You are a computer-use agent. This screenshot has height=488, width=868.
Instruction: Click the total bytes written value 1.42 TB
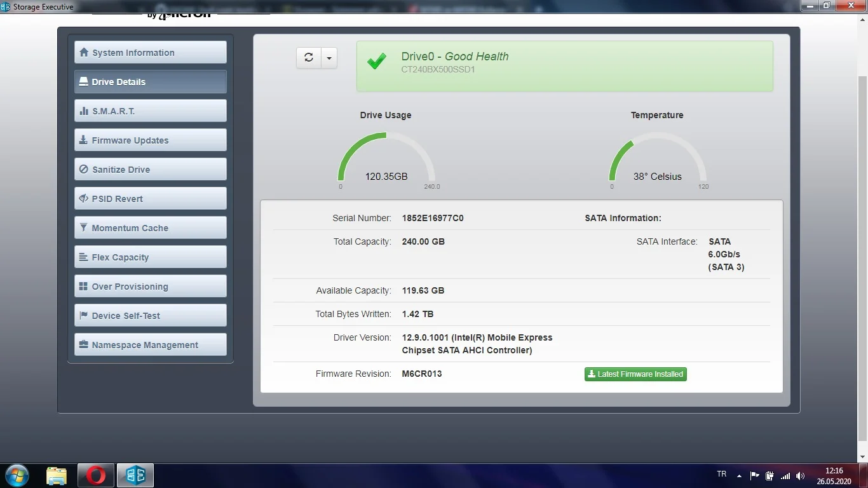point(418,314)
